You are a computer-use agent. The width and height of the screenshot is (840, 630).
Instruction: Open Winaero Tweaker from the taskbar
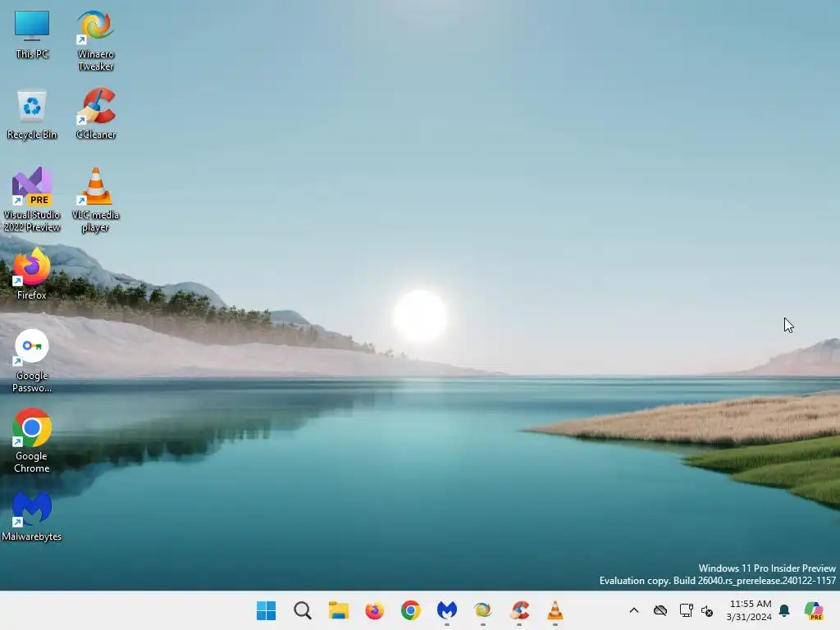[x=482, y=610]
